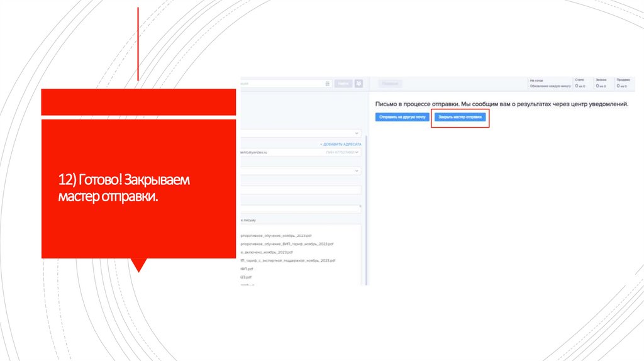
Task: Click the "Отправить на другую почту" button
Action: pos(402,117)
